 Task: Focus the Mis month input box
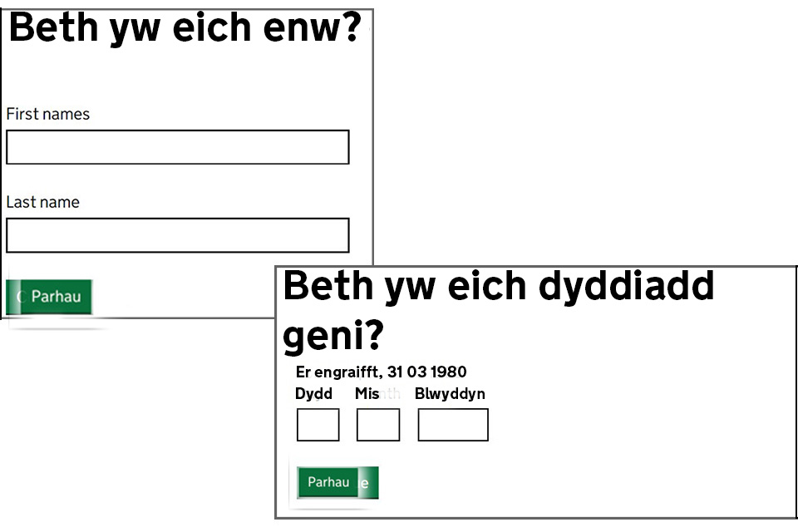[x=377, y=425]
